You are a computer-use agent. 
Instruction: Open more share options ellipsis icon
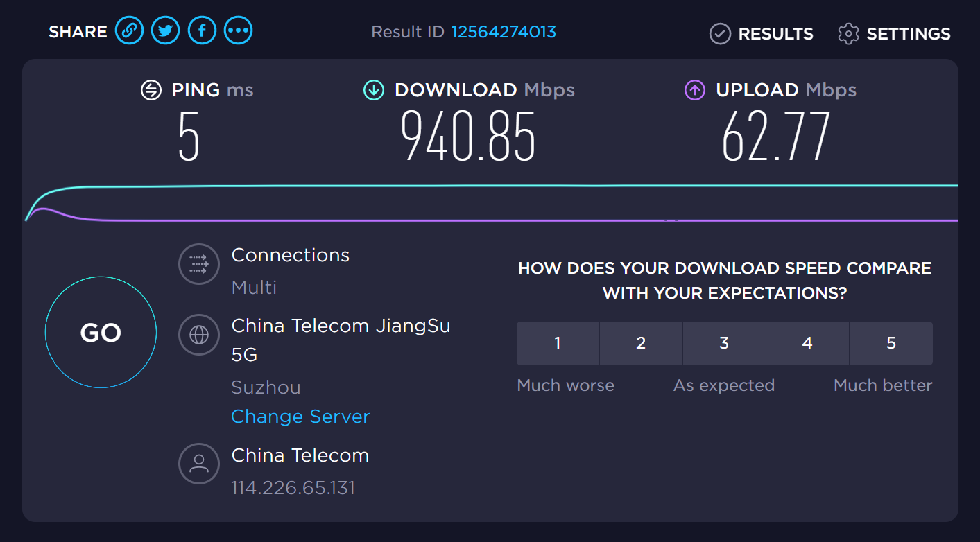pos(239,30)
